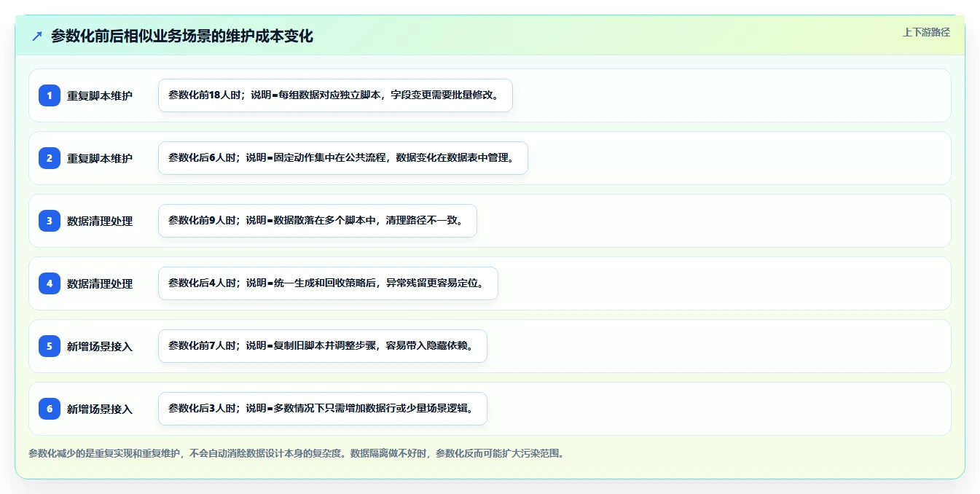The image size is (980, 494).
Task: Select the number 5 badge
Action: (x=50, y=346)
